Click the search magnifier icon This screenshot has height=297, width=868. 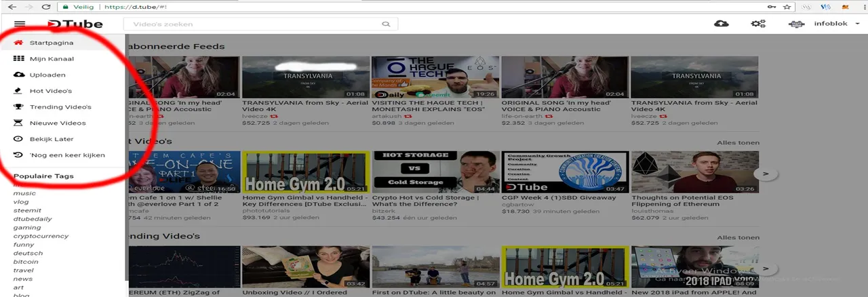(386, 24)
